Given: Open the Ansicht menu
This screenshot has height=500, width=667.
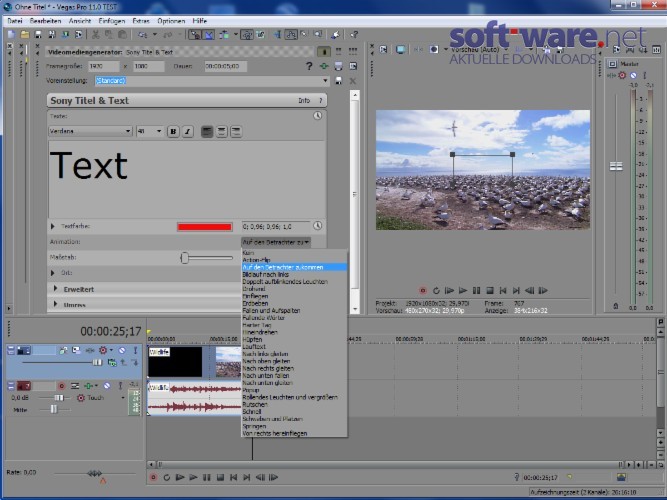Looking at the screenshot, I should click(80, 21).
